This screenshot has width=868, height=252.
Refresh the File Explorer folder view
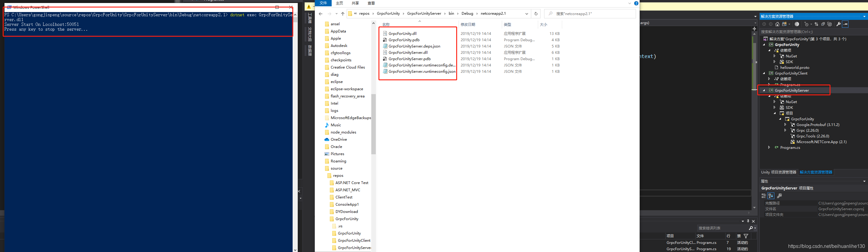coord(536,14)
